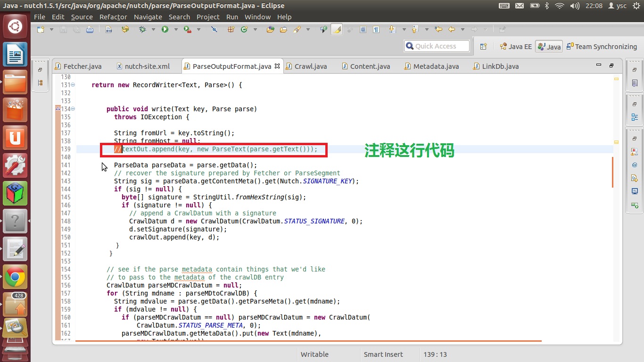Viewport: 644px width, 362px height.
Task: Click the Last Edit Location icon
Action: tap(438, 29)
